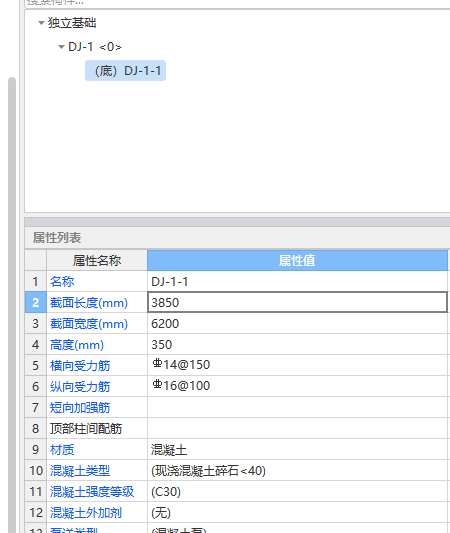Image resolution: width=450 pixels, height=533 pixels.
Task: Select row number 9 header
Action: 36,450
